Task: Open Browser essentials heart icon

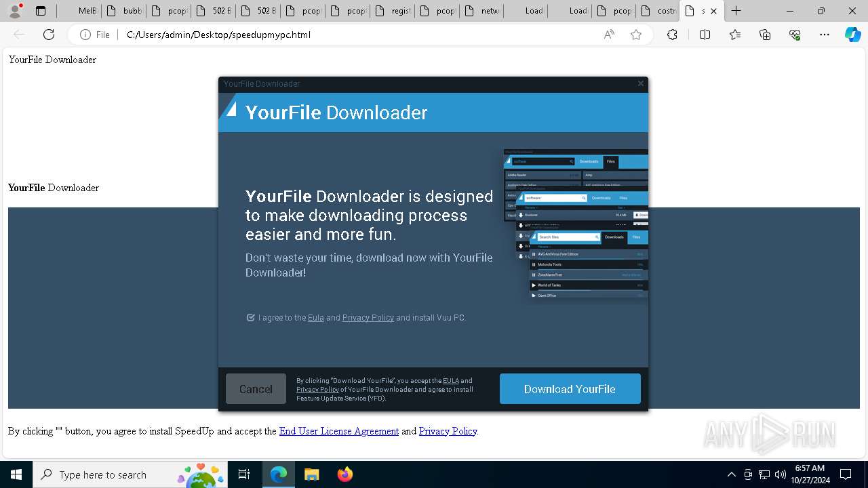Action: pyautogui.click(x=795, y=35)
